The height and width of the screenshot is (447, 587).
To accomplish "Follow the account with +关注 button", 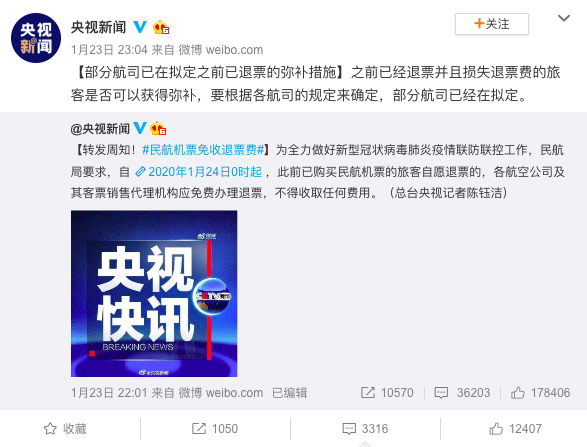I will click(492, 24).
